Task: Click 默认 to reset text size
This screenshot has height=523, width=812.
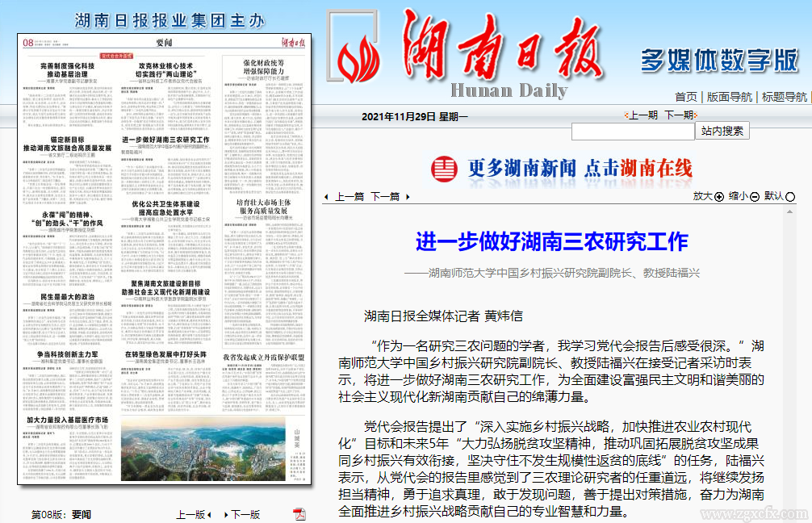Action: click(x=774, y=196)
